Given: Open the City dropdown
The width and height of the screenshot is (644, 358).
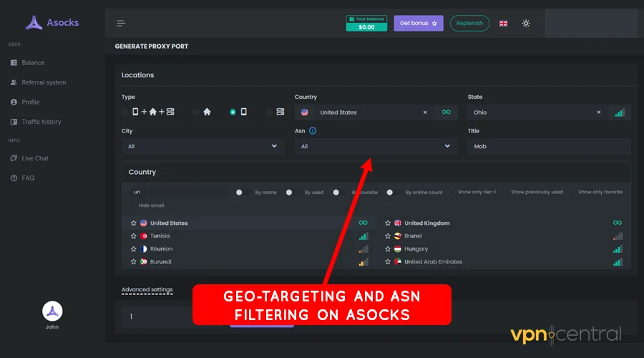Looking at the screenshot, I should 203,146.
